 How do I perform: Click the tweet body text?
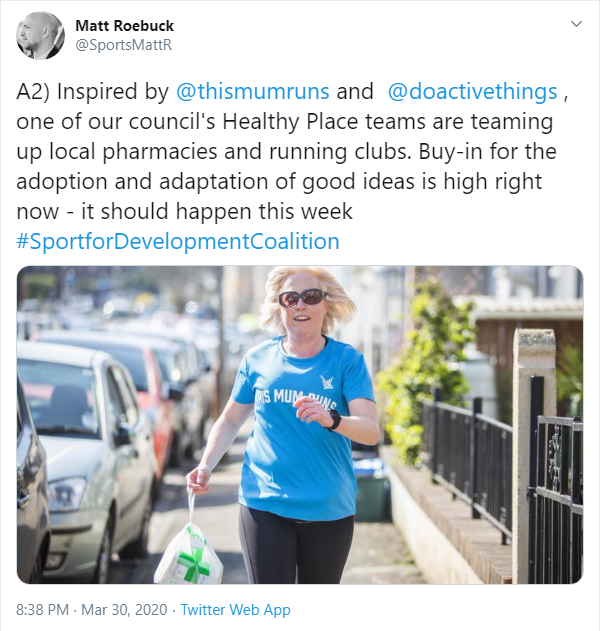pos(292,166)
